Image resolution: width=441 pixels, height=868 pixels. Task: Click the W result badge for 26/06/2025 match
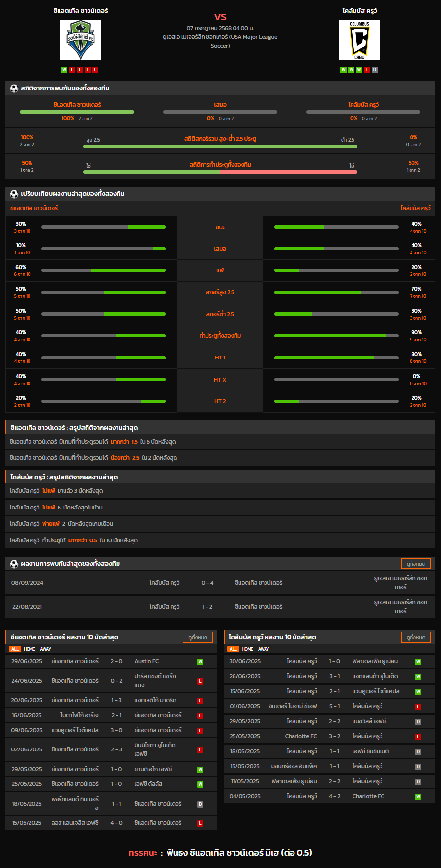click(x=418, y=677)
